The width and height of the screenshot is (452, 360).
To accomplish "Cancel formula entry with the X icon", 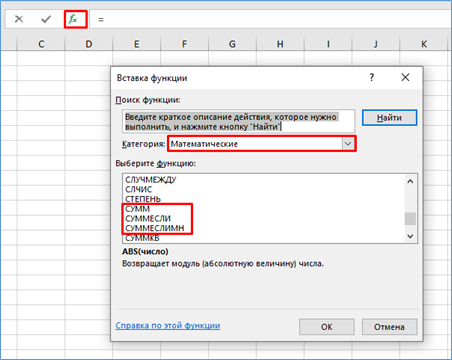I will coord(19,19).
